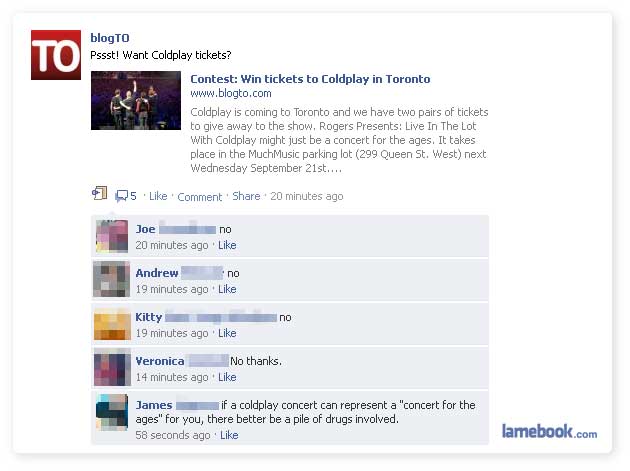Image resolution: width=630 pixels, height=471 pixels.
Task: Click the blogTO red logo avatar
Action: [56, 55]
